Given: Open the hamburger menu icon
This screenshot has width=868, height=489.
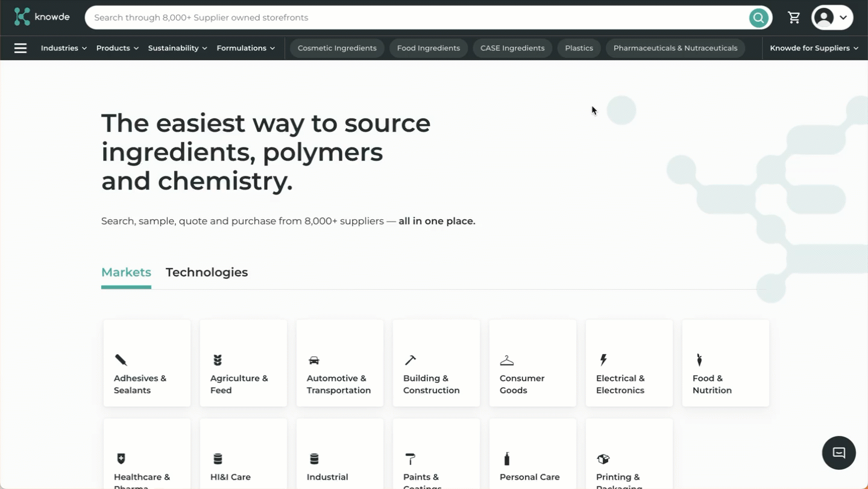Looking at the screenshot, I should pos(20,48).
